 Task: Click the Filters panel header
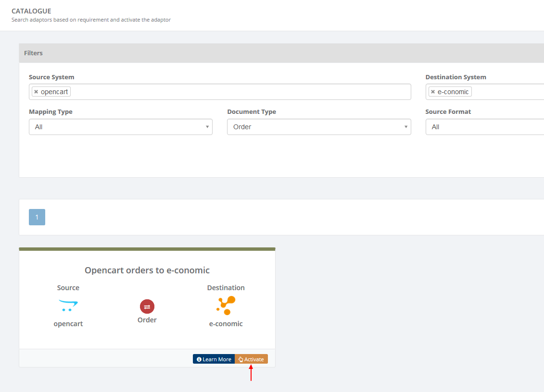[x=281, y=53]
